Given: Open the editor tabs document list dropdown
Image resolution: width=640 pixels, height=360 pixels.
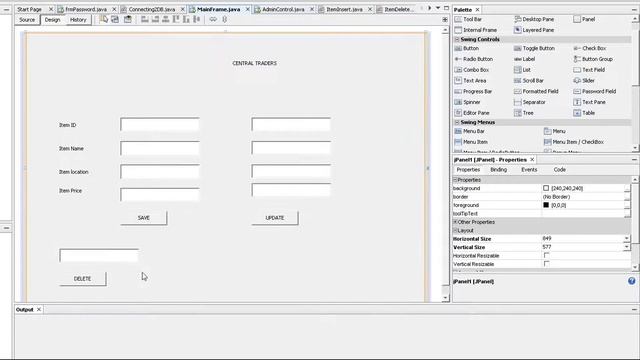Looking at the screenshot, I should point(438,8).
